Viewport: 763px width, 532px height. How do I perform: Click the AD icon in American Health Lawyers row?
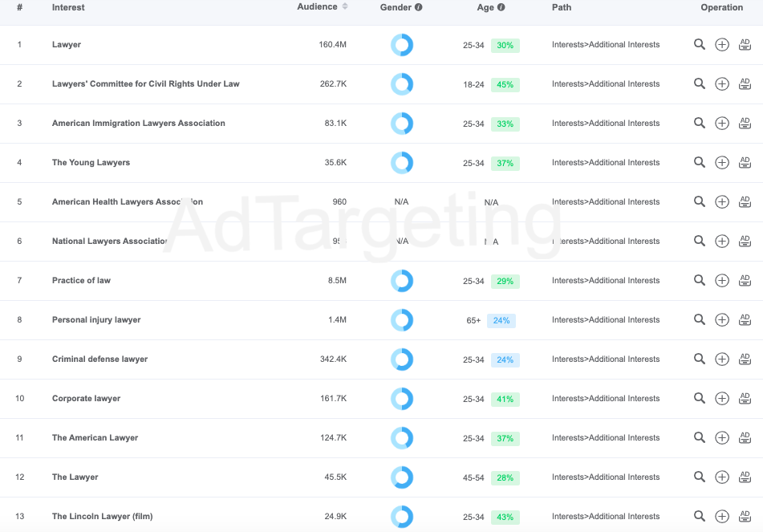[x=745, y=201]
